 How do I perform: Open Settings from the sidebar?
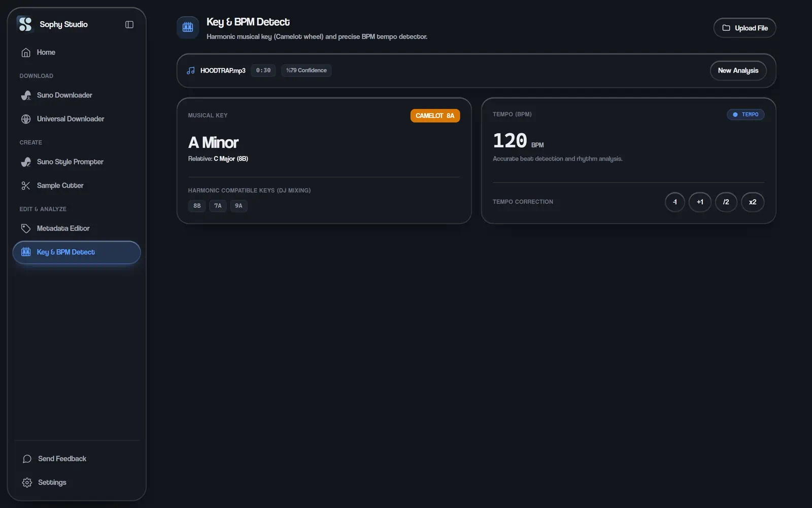(x=77, y=483)
